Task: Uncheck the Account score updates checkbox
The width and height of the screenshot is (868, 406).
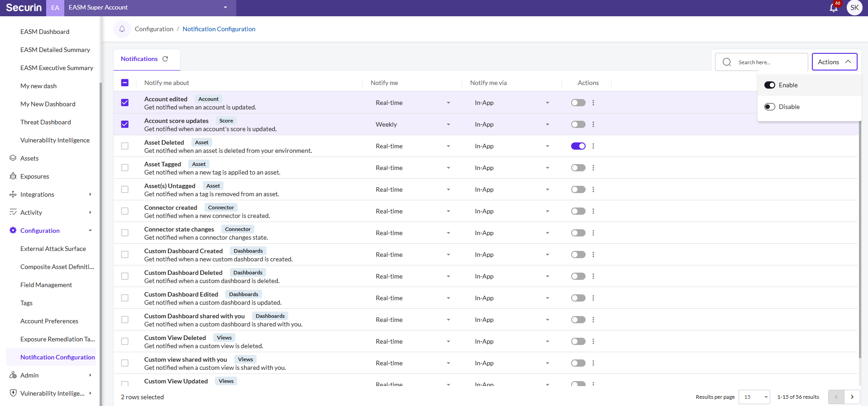Action: tap(125, 124)
